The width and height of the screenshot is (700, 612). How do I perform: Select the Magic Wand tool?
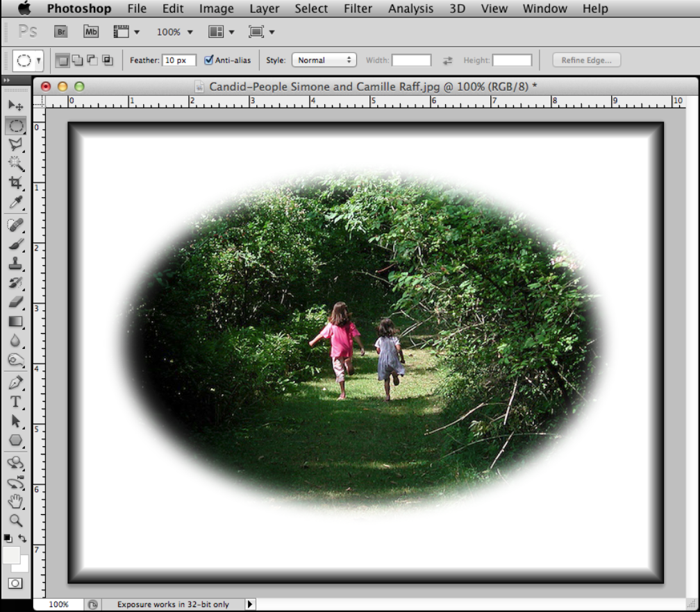tap(15, 164)
